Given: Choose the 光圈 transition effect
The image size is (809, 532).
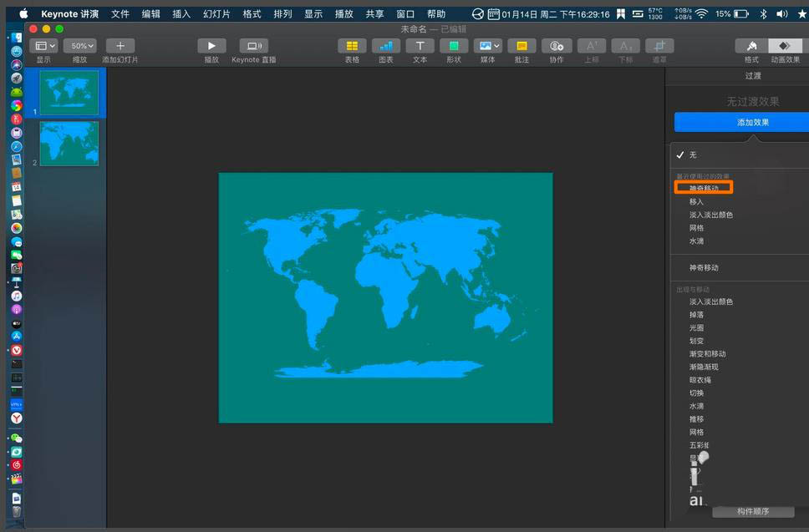Looking at the screenshot, I should [x=696, y=327].
